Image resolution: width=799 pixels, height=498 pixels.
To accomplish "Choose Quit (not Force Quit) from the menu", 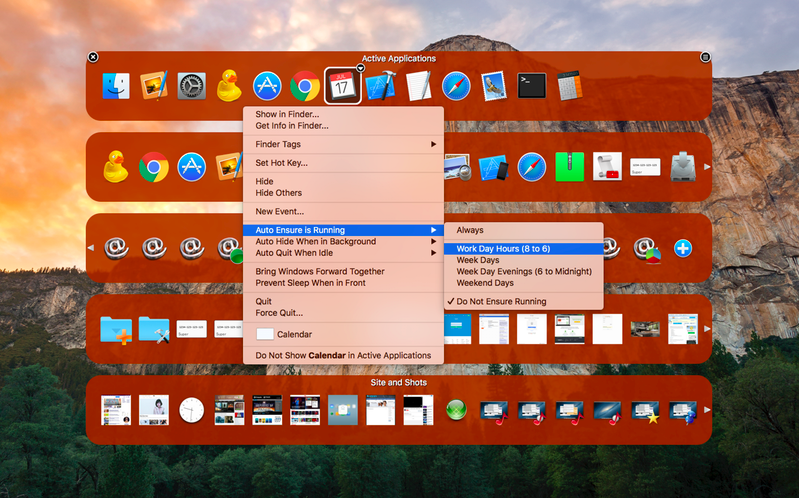I will (343, 301).
